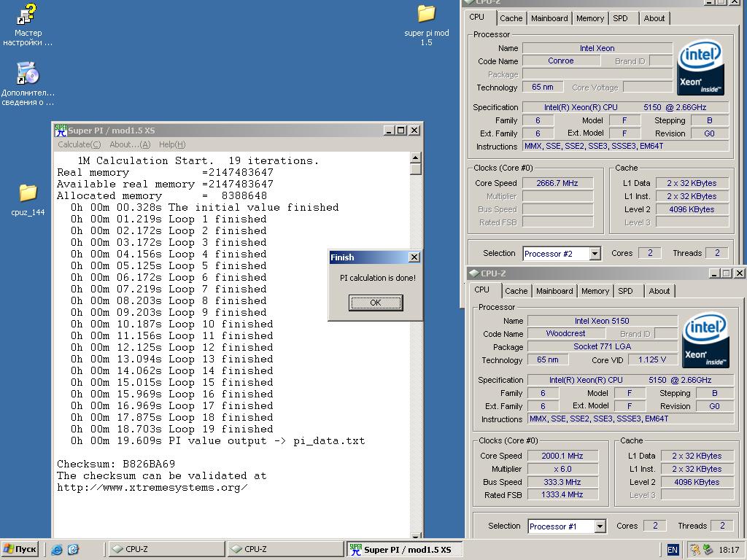Open the Calculate menu in Super PI
This screenshot has height=560, width=747.
coord(79,144)
